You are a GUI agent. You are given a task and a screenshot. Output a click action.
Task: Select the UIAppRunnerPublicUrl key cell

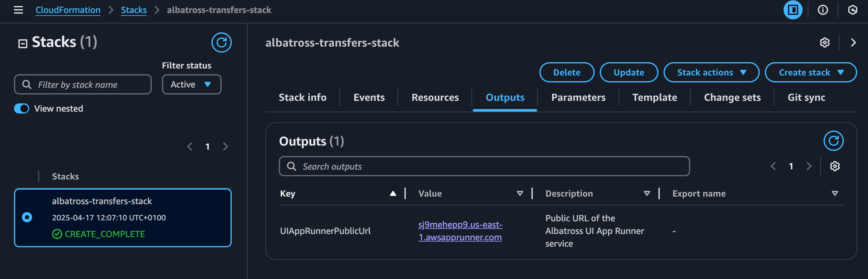[x=325, y=231]
